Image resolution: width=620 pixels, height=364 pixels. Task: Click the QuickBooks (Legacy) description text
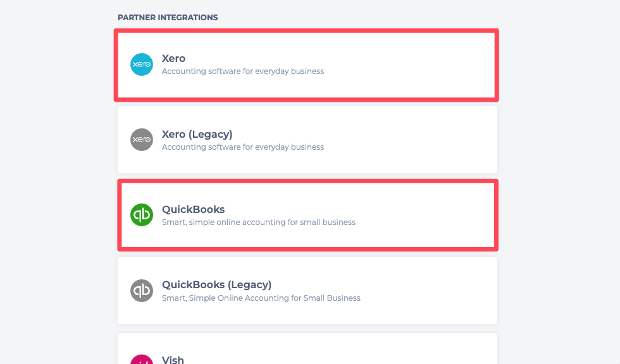click(261, 298)
